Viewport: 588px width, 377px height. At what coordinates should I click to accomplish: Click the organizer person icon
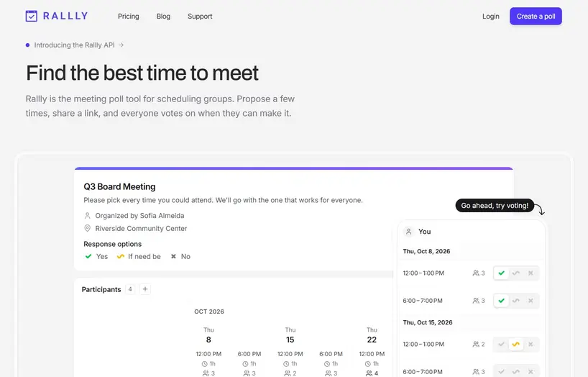pyautogui.click(x=88, y=216)
